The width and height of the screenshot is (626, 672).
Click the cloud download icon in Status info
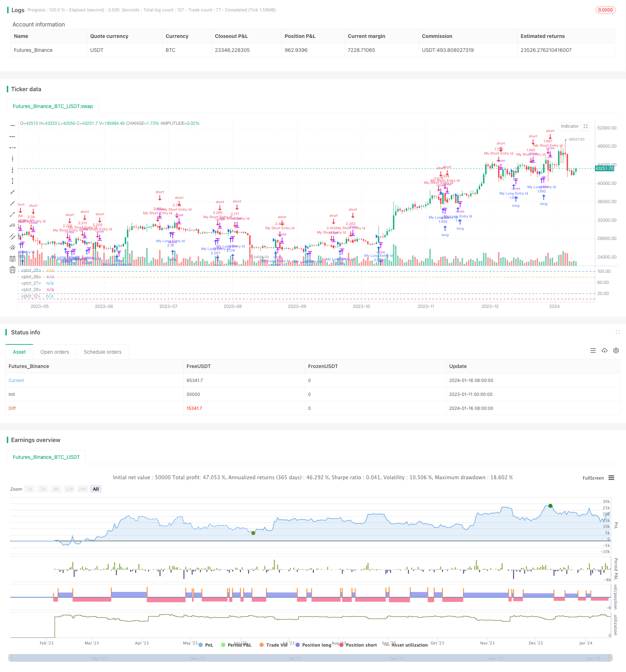point(605,350)
